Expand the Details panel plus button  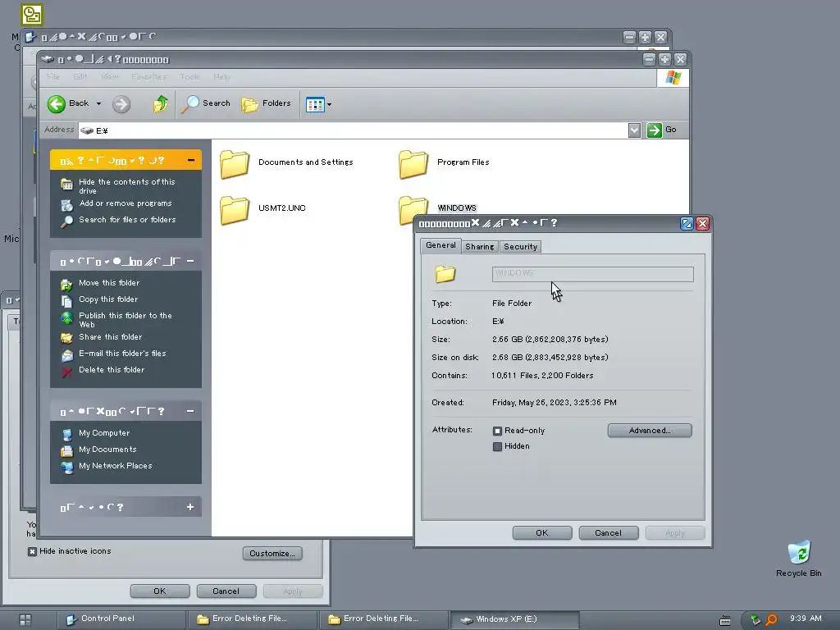click(x=190, y=507)
